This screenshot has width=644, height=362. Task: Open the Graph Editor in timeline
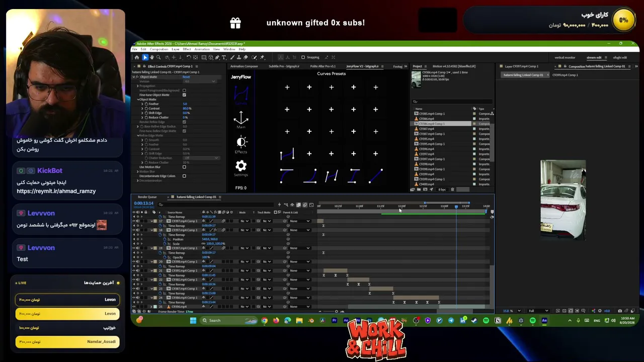(x=311, y=205)
